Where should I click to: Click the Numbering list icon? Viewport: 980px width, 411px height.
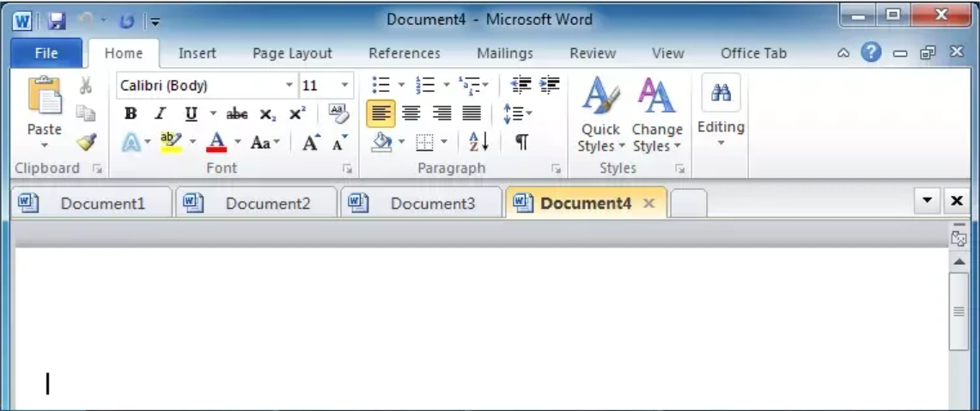(425, 84)
